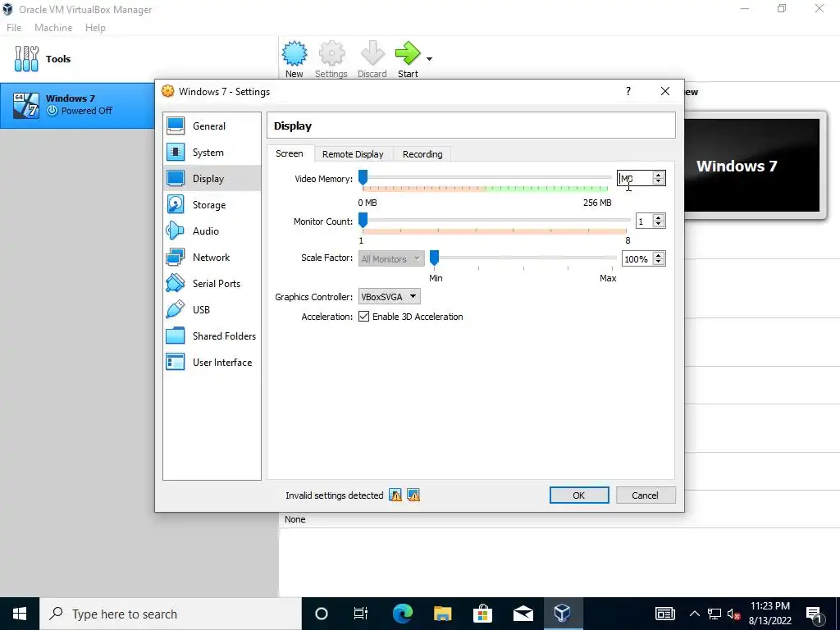This screenshot has width=840, height=630.
Task: Click the Cortana circle on taskbar
Action: [322, 614]
